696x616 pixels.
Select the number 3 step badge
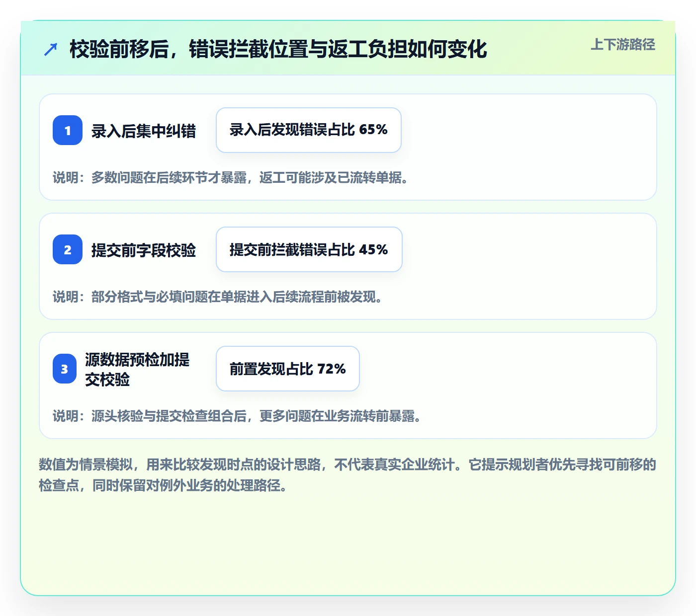click(65, 369)
